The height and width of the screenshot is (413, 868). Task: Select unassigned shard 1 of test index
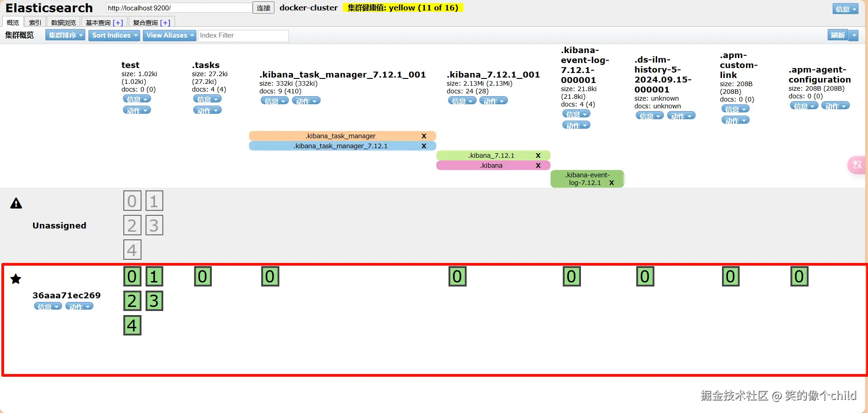click(154, 201)
